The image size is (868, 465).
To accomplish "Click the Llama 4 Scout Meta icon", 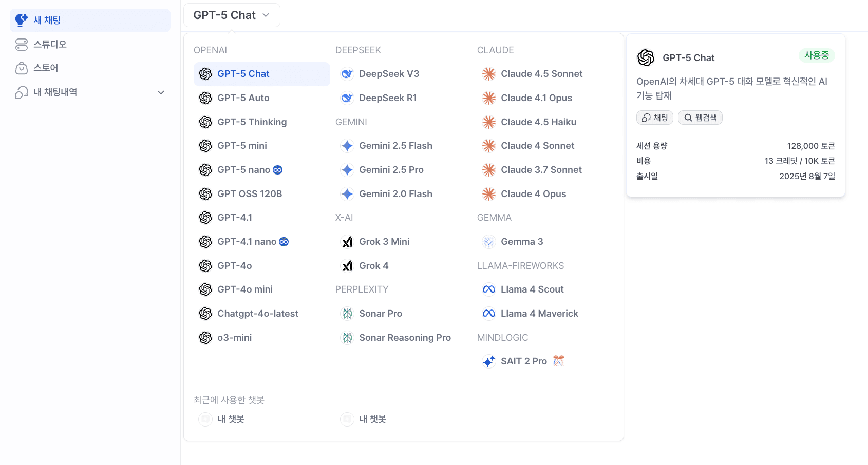I will click(489, 289).
